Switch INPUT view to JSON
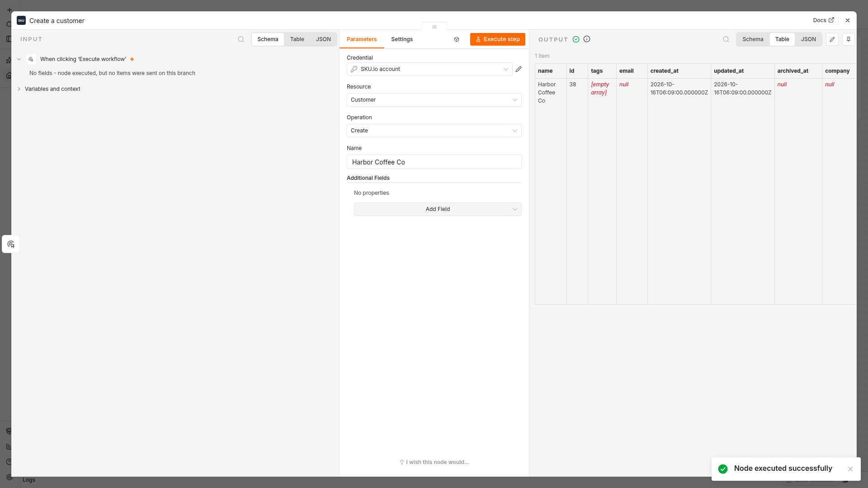 click(x=323, y=39)
